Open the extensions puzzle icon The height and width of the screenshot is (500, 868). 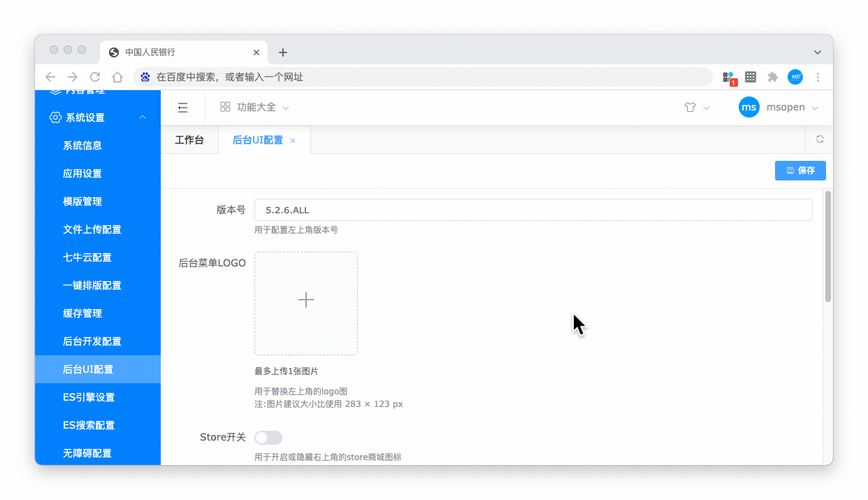(772, 77)
